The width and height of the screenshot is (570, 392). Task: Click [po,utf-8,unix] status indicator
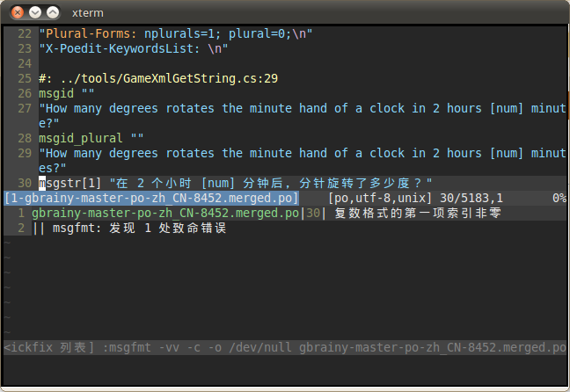pyautogui.click(x=380, y=198)
